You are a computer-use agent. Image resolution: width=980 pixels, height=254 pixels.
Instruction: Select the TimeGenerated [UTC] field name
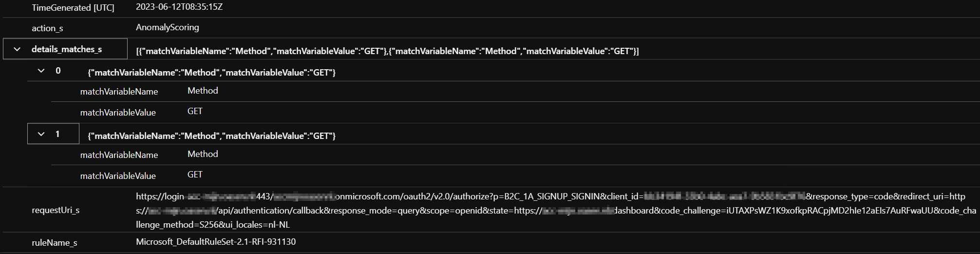(73, 8)
